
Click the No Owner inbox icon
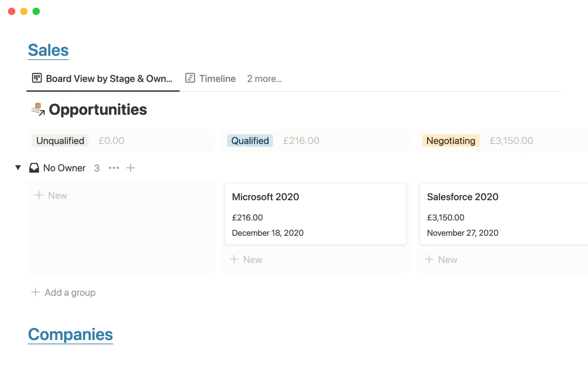[34, 168]
